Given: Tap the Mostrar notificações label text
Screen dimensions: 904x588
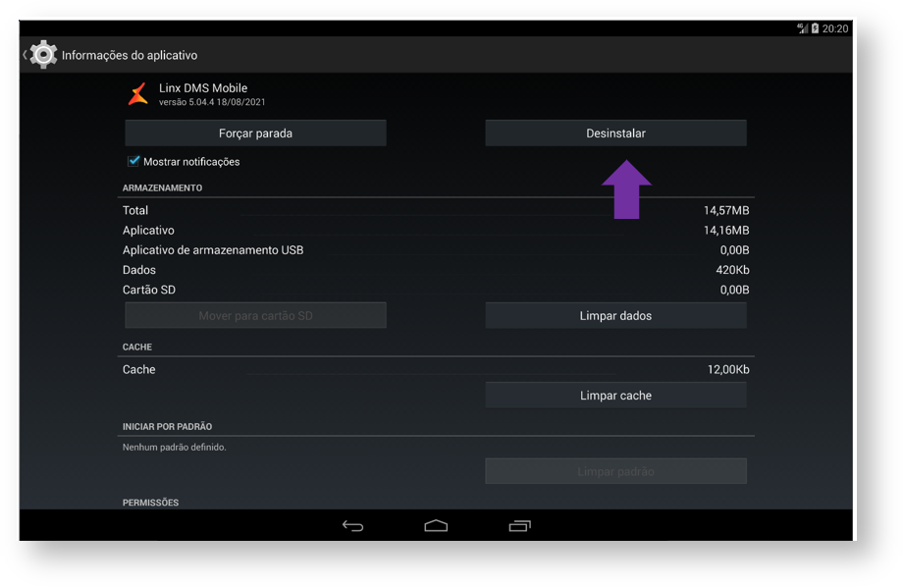Looking at the screenshot, I should coord(191,162).
